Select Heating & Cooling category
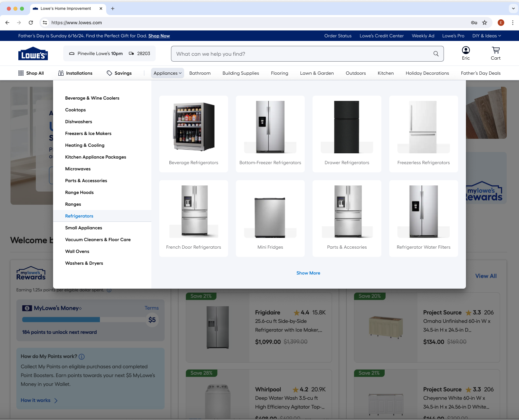Viewport: 519px width, 420px height. coord(85,145)
